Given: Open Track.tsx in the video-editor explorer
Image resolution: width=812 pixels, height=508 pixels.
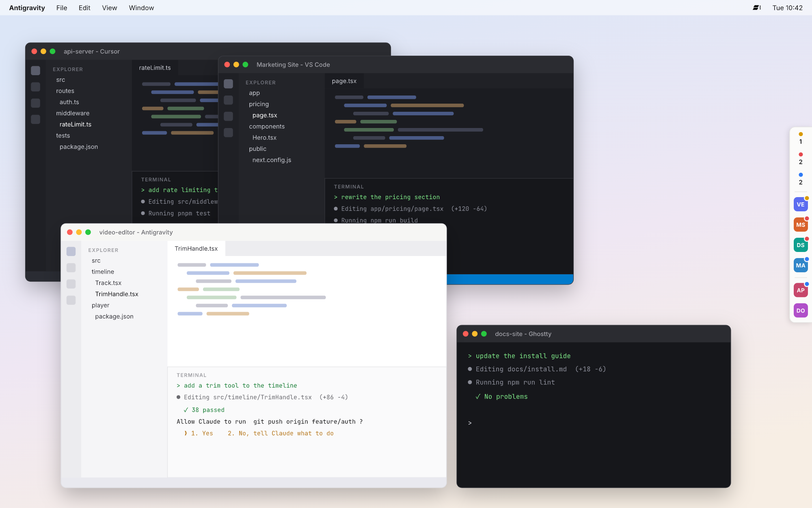Looking at the screenshot, I should click(x=108, y=283).
